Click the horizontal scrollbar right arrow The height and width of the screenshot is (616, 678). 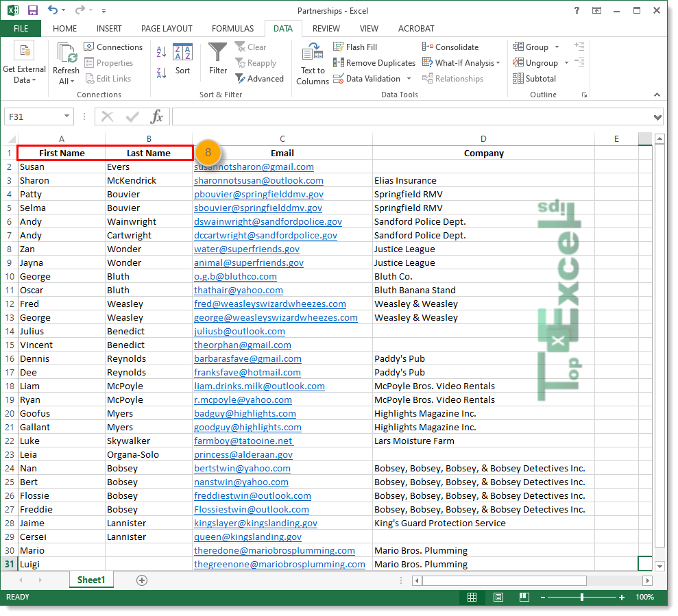point(647,580)
